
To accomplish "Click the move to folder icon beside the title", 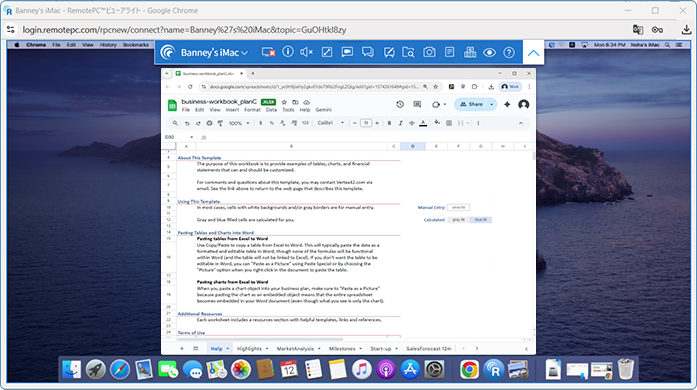I will point(295,102).
